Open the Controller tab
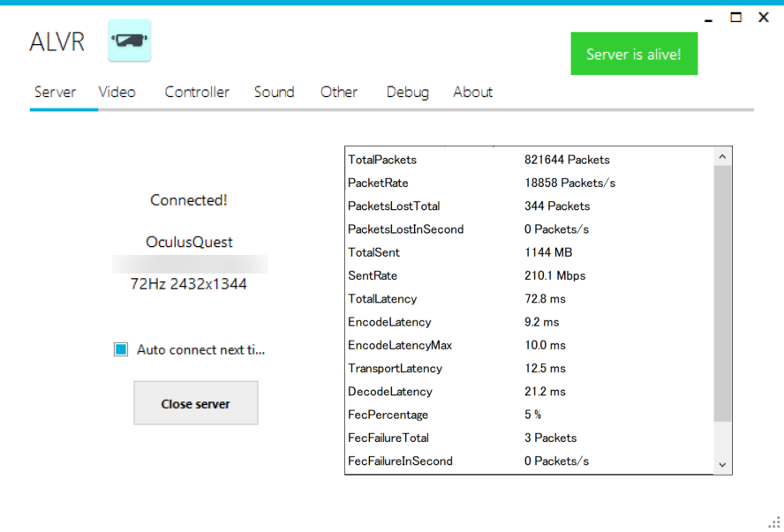Viewport: 784px width, 532px height. 197,92
